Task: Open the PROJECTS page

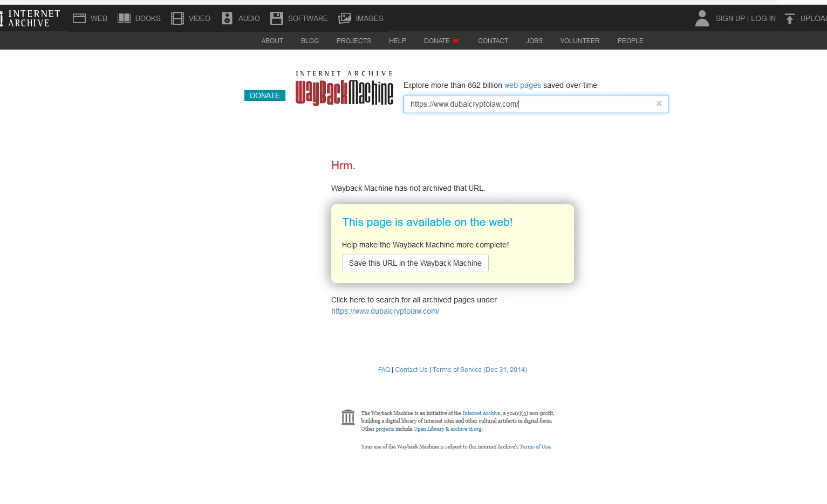Action: click(x=354, y=41)
